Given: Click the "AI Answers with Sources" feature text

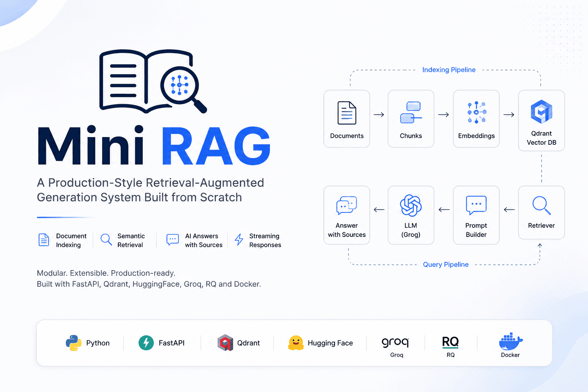Looking at the screenshot, I should (x=204, y=240).
